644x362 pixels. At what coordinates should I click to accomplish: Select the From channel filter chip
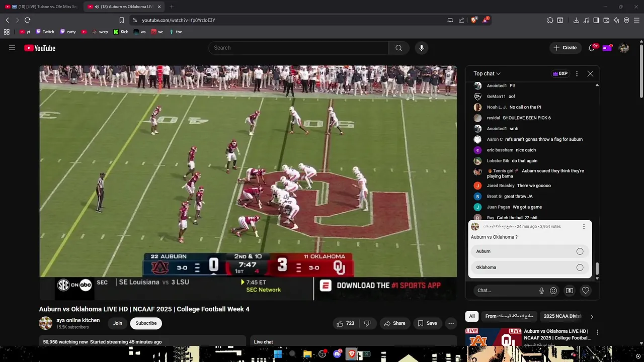click(x=508, y=316)
